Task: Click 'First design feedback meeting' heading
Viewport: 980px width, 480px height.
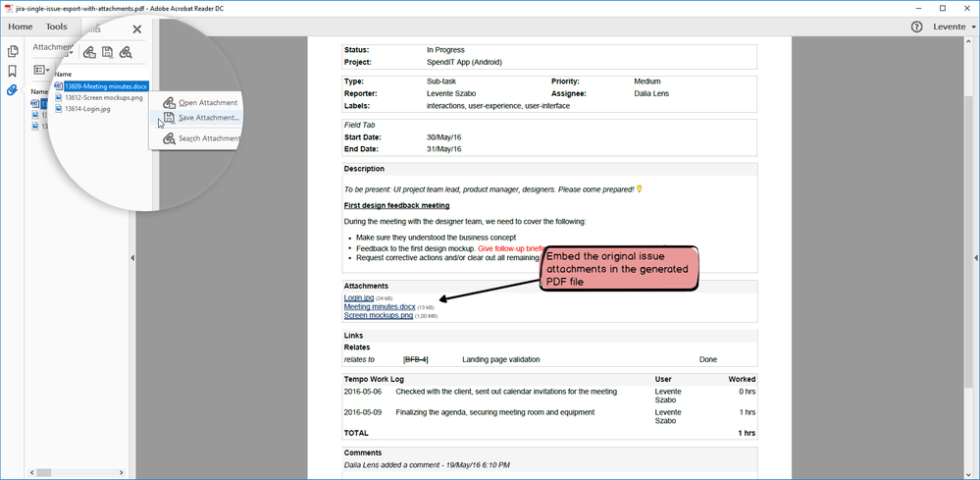Action: (397, 205)
